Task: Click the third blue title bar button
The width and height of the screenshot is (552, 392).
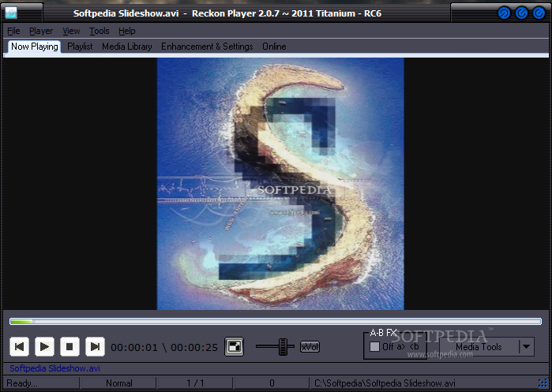Action: tap(539, 13)
